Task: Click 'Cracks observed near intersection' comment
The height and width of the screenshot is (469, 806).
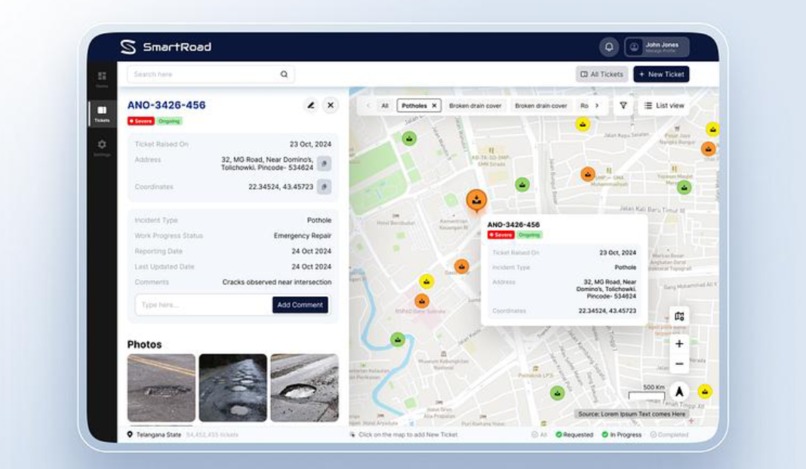Action: 277,282
